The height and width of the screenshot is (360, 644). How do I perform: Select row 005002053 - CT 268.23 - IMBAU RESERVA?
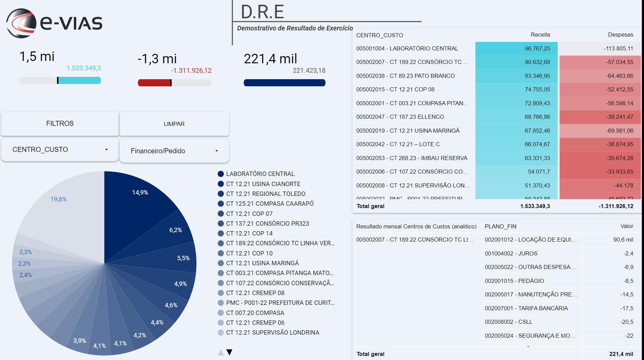point(497,158)
